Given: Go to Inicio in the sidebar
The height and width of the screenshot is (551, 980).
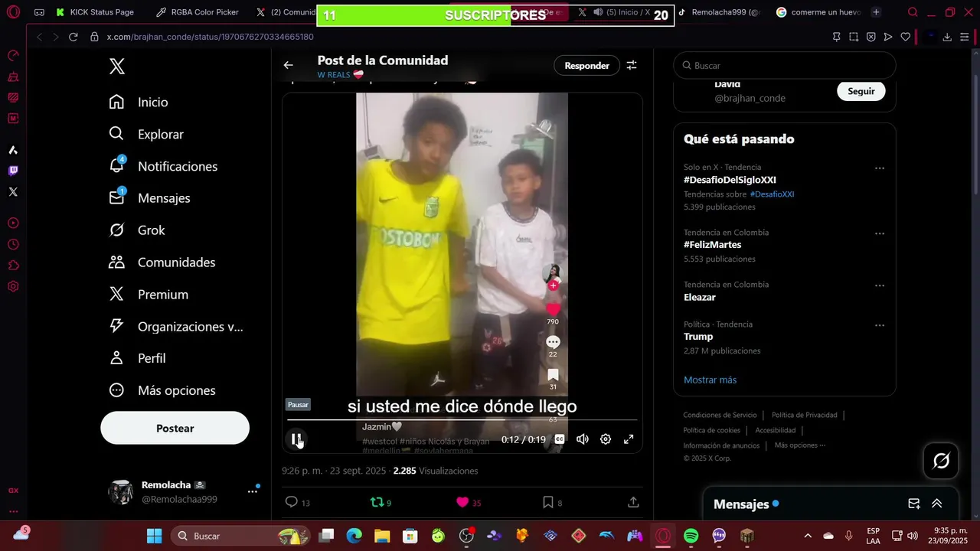Looking at the screenshot, I should [x=139, y=102].
